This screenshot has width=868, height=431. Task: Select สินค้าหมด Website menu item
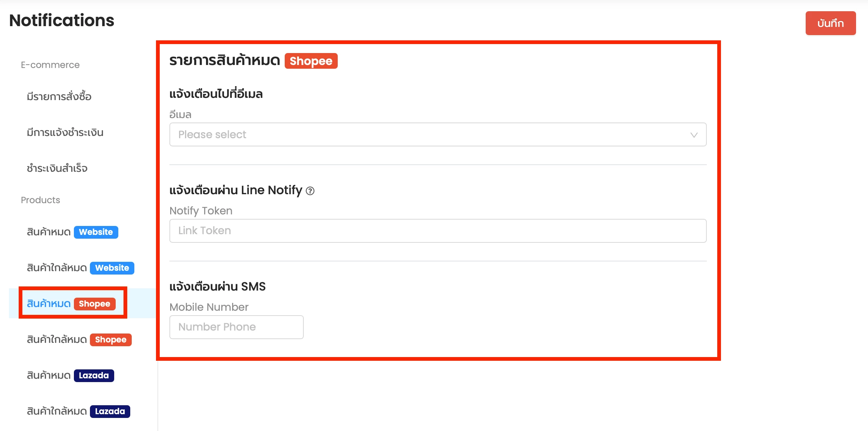[x=72, y=232]
